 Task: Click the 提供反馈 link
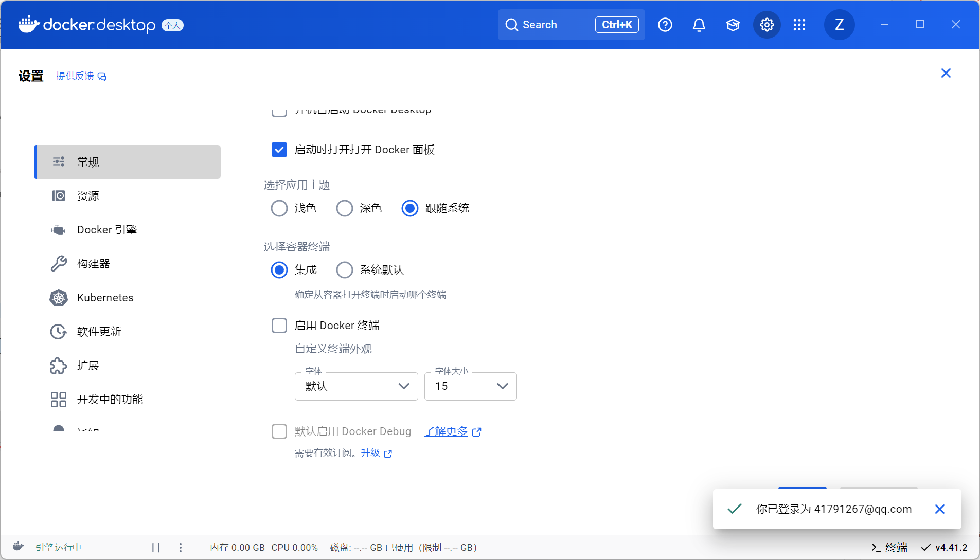point(75,76)
